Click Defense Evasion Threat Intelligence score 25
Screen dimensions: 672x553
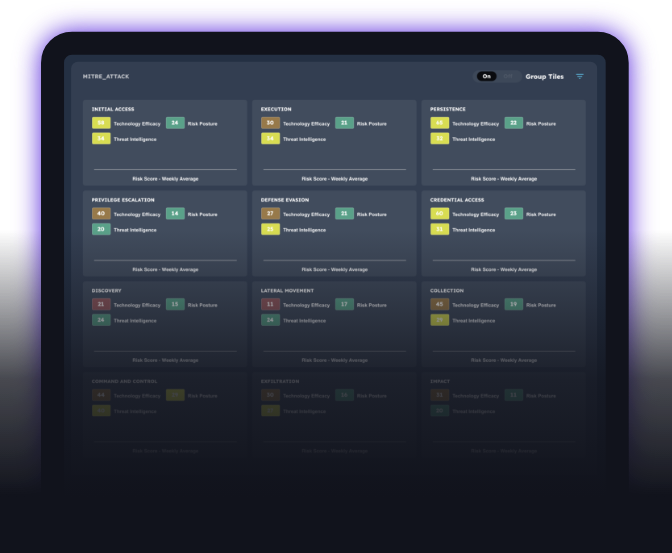(270, 229)
